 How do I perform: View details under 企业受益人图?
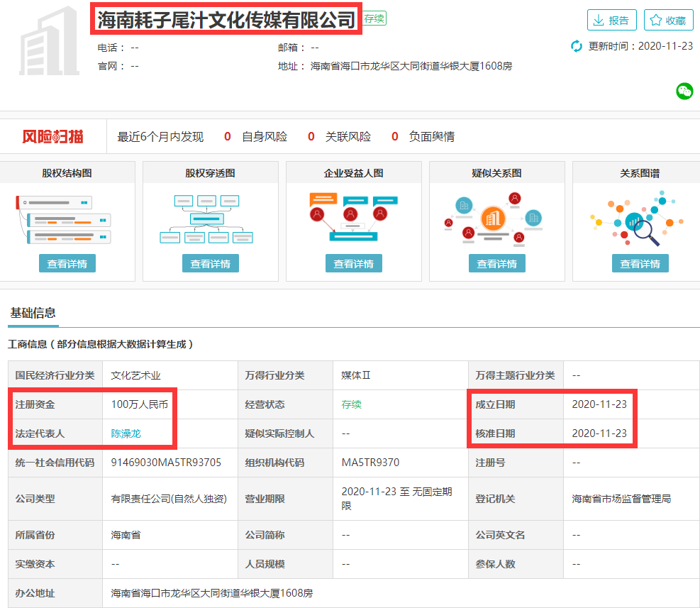click(353, 263)
